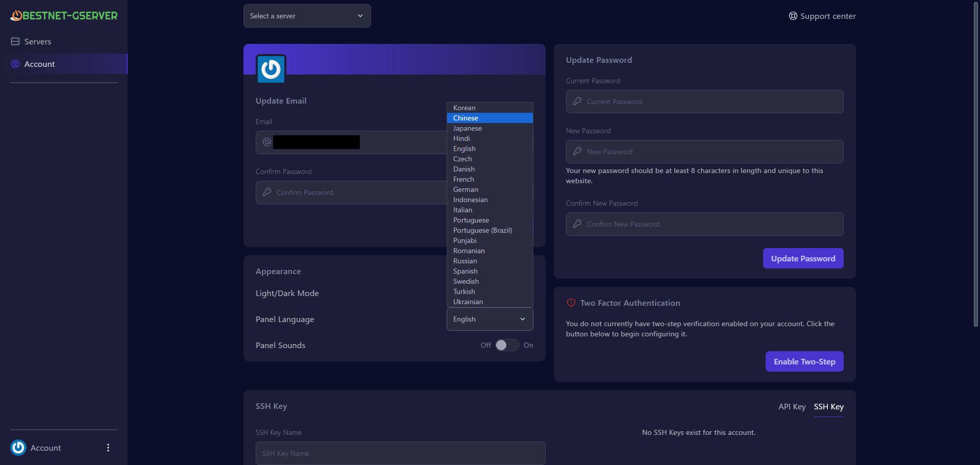This screenshot has width=980, height=465.
Task: Click the @ icon in Email field
Action: click(x=267, y=142)
